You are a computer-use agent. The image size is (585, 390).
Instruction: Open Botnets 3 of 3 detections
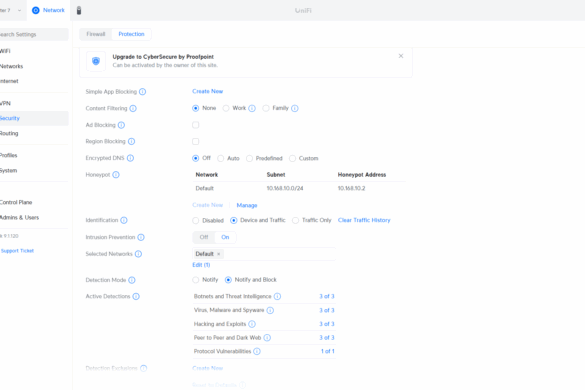click(x=326, y=296)
